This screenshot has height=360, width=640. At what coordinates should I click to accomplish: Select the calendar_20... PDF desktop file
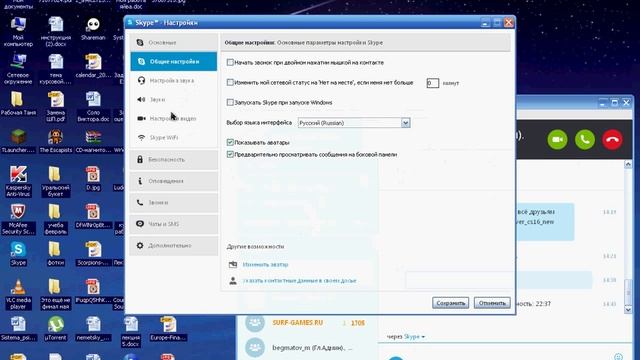(93, 66)
